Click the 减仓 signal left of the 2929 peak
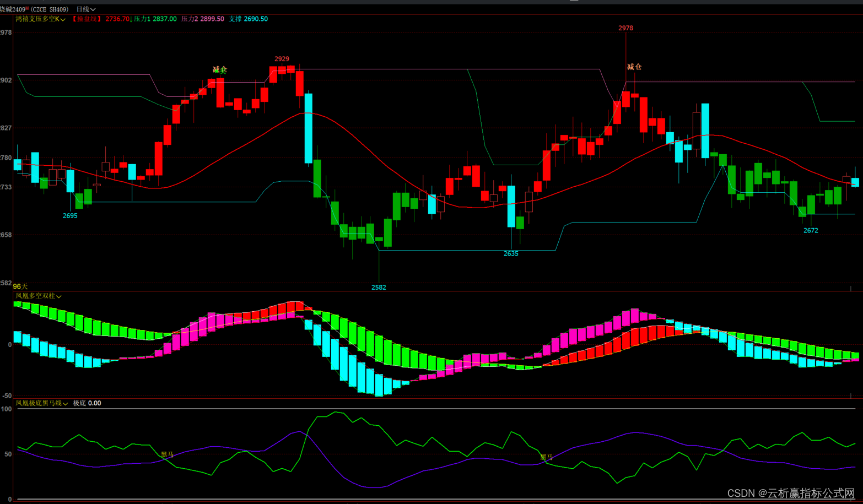The image size is (863, 504). tap(220, 70)
